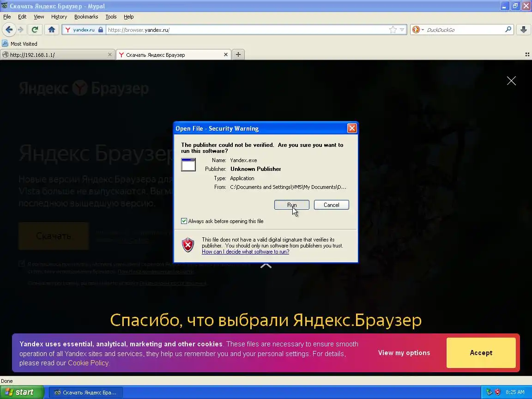Click the yellow Скачать download button
Viewport: 532px width, 399px height.
pyautogui.click(x=54, y=236)
